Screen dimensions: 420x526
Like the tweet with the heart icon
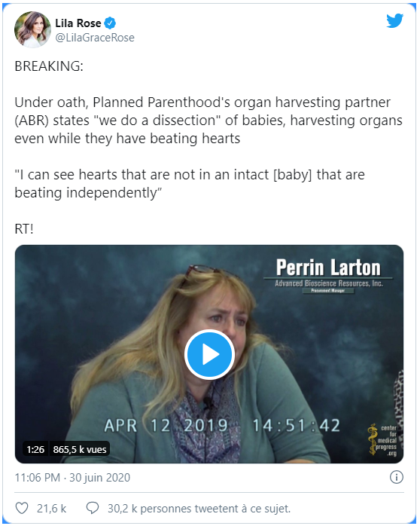22,508
